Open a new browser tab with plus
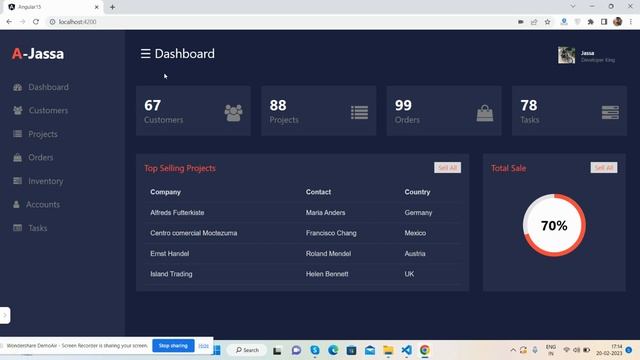 112,7
